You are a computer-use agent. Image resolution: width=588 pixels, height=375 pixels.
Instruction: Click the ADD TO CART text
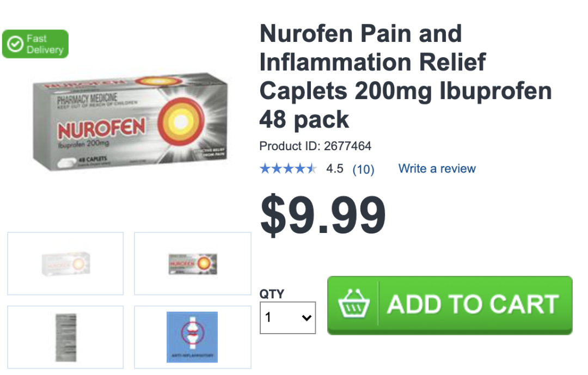473,304
